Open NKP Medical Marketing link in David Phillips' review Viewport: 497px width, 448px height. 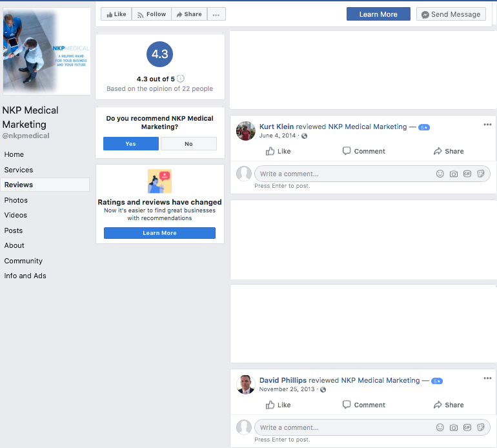(380, 380)
